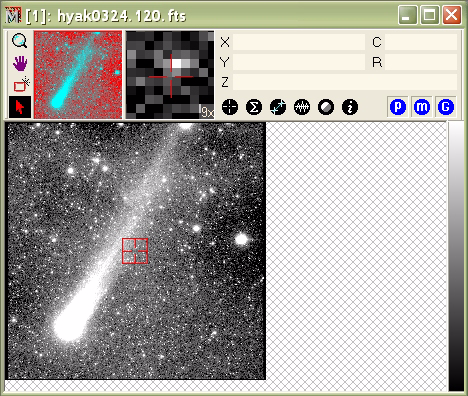This screenshot has height=396, width=468.
Task: Click the 9x magnified pixel view
Action: (170, 75)
